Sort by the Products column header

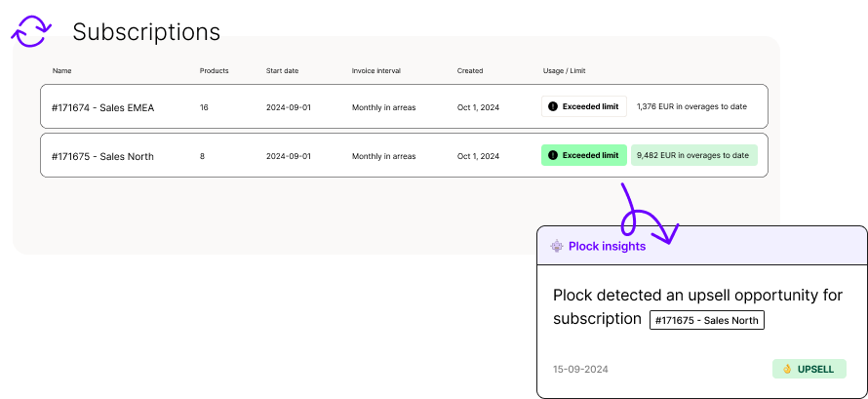tap(215, 71)
